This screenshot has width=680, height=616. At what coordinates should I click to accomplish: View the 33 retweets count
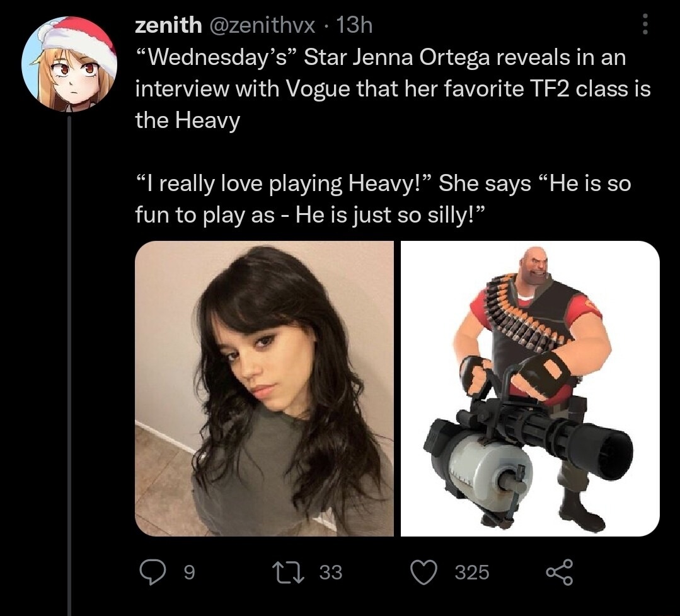(x=330, y=572)
